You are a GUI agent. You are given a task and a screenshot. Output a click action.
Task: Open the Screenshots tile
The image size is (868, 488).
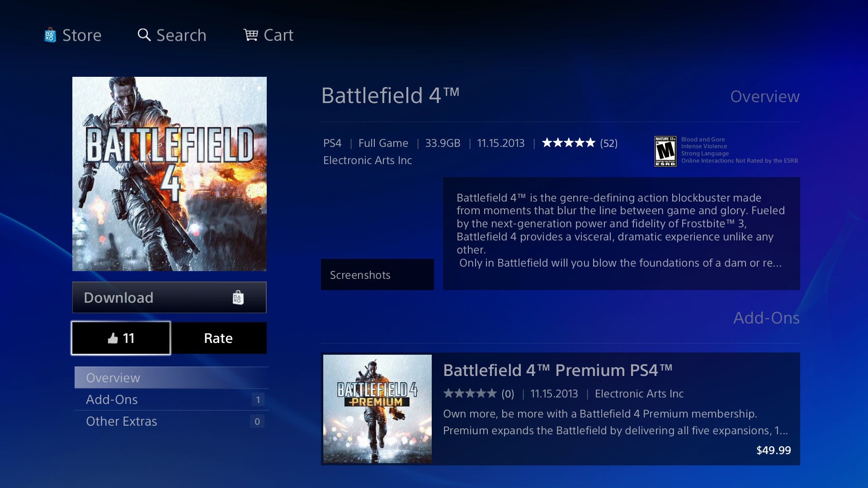click(x=377, y=275)
